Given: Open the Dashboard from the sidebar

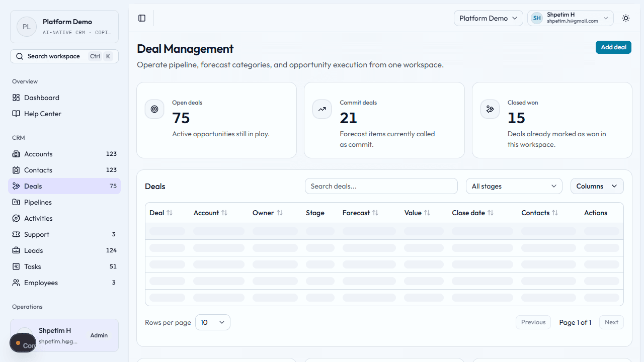Looking at the screenshot, I should pos(42,98).
